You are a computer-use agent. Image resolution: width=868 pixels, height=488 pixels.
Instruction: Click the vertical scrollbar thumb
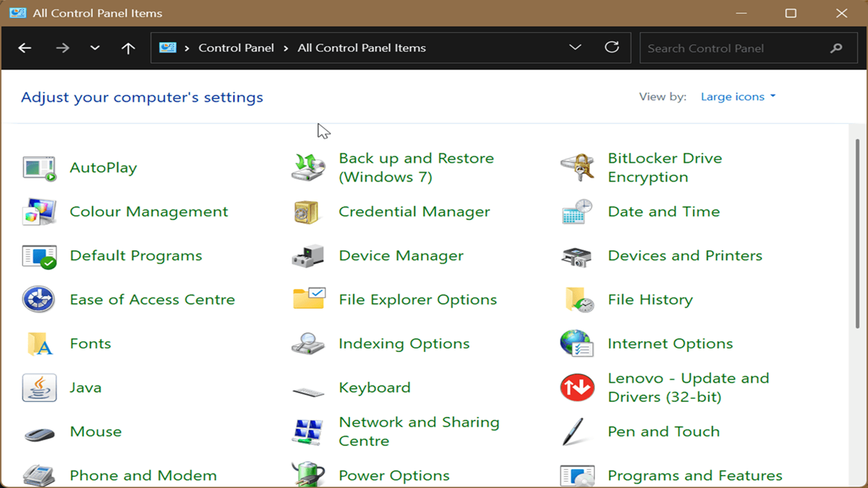click(x=858, y=233)
